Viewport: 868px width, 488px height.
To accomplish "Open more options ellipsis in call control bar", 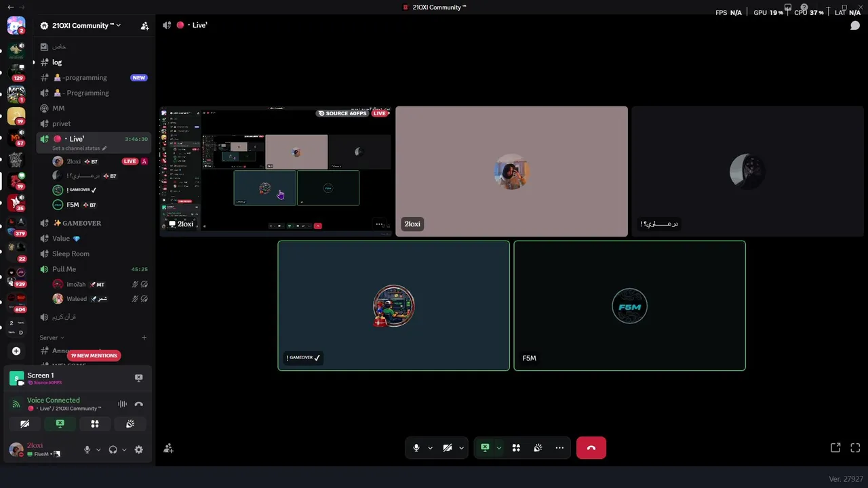I will pyautogui.click(x=559, y=448).
